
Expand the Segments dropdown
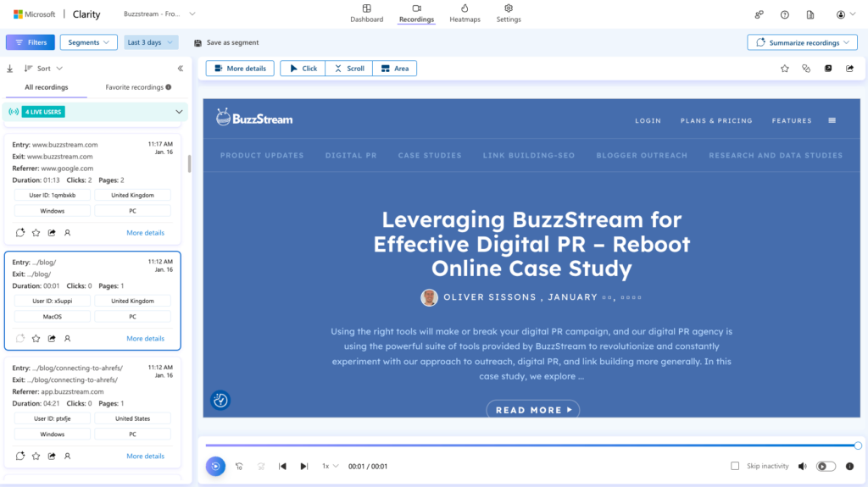tap(89, 42)
